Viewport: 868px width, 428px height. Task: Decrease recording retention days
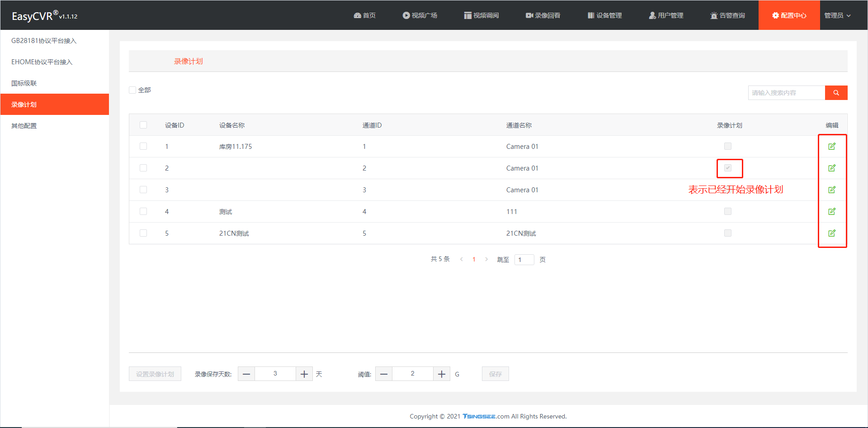tap(246, 374)
